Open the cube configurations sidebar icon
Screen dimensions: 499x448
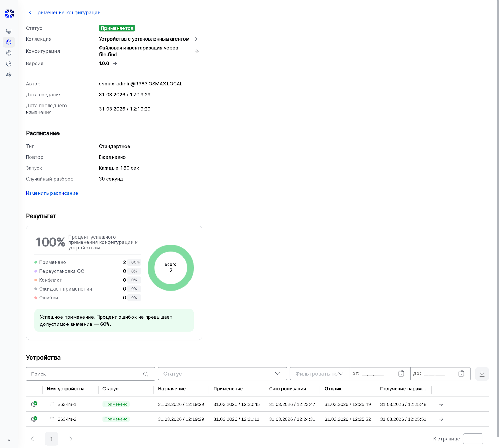pos(9,42)
